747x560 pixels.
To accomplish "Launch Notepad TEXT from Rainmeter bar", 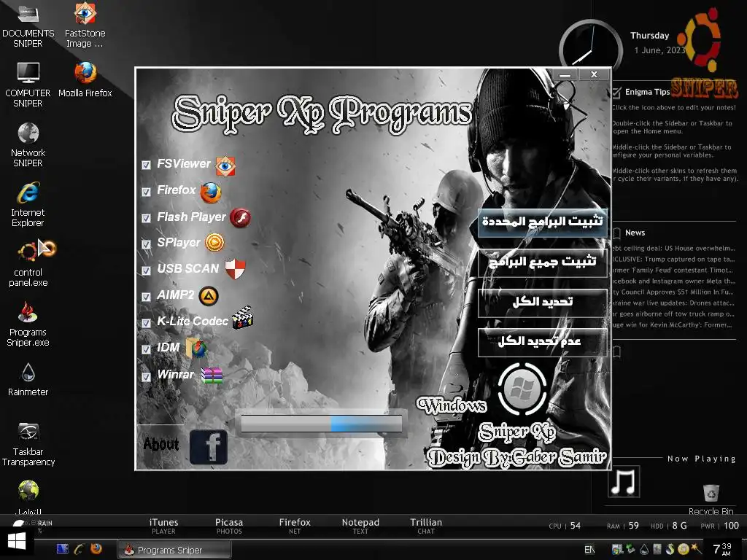I will pyautogui.click(x=360, y=526).
